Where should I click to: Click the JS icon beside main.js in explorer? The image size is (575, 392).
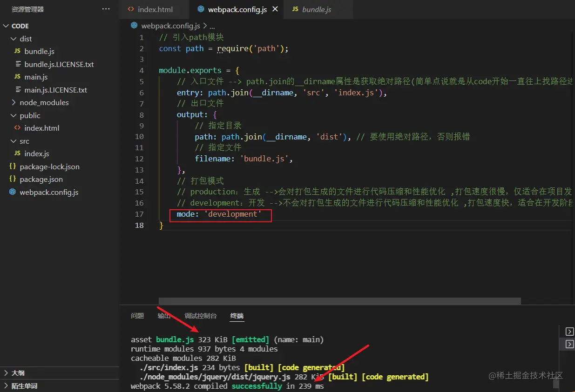click(x=17, y=77)
